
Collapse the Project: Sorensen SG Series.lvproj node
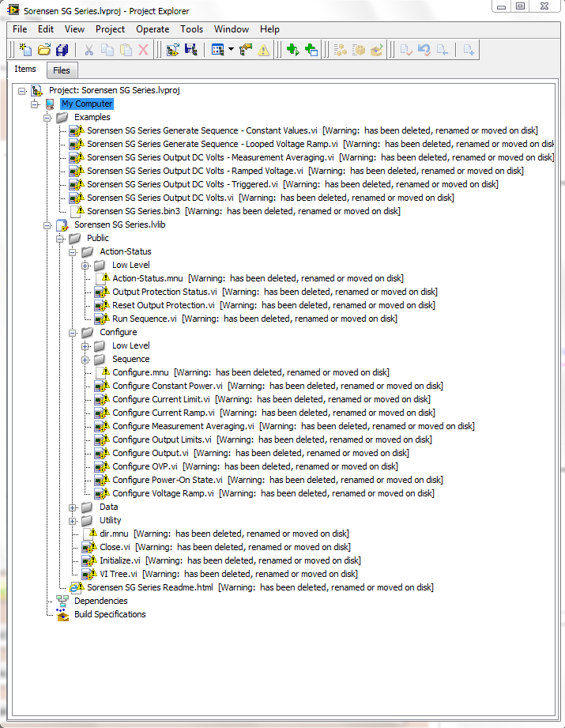tap(21, 91)
